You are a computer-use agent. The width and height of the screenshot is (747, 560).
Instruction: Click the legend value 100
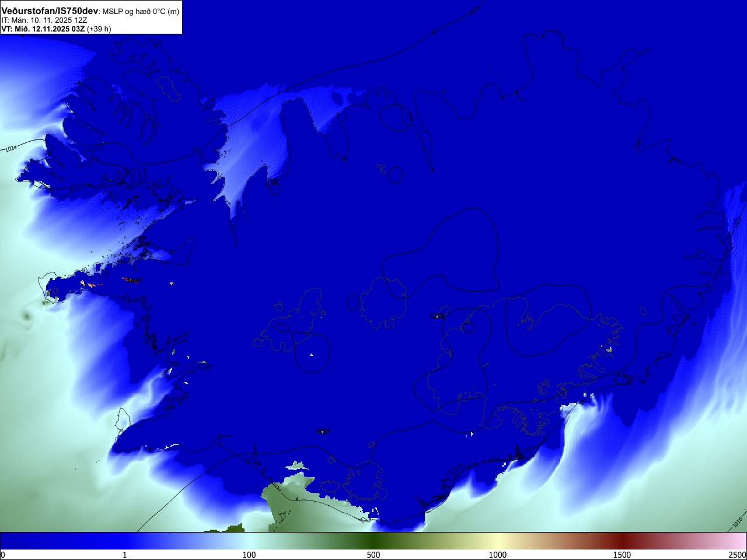coord(249,555)
